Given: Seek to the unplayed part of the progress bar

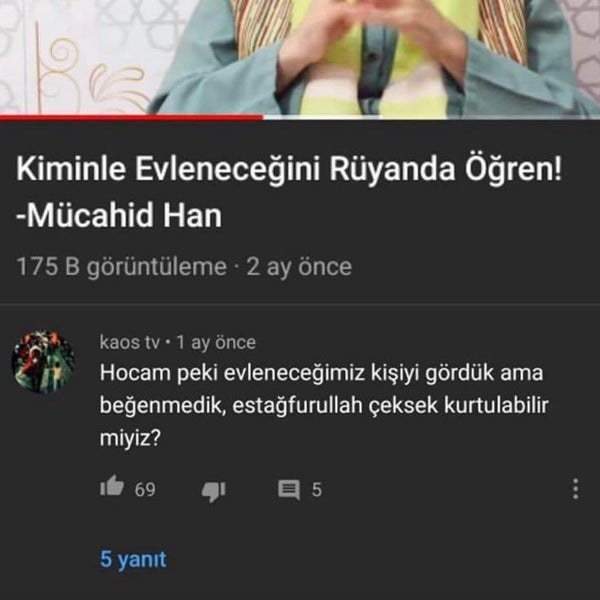Looking at the screenshot, I should point(431,117).
